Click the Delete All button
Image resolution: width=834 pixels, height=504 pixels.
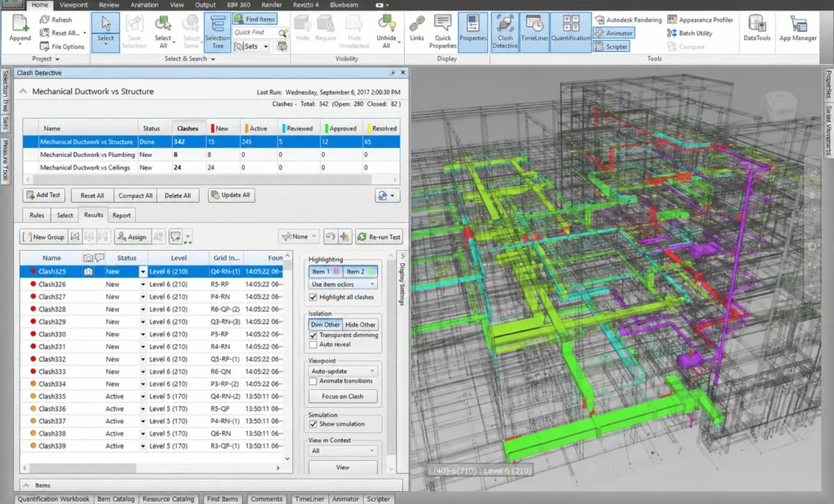coord(178,195)
